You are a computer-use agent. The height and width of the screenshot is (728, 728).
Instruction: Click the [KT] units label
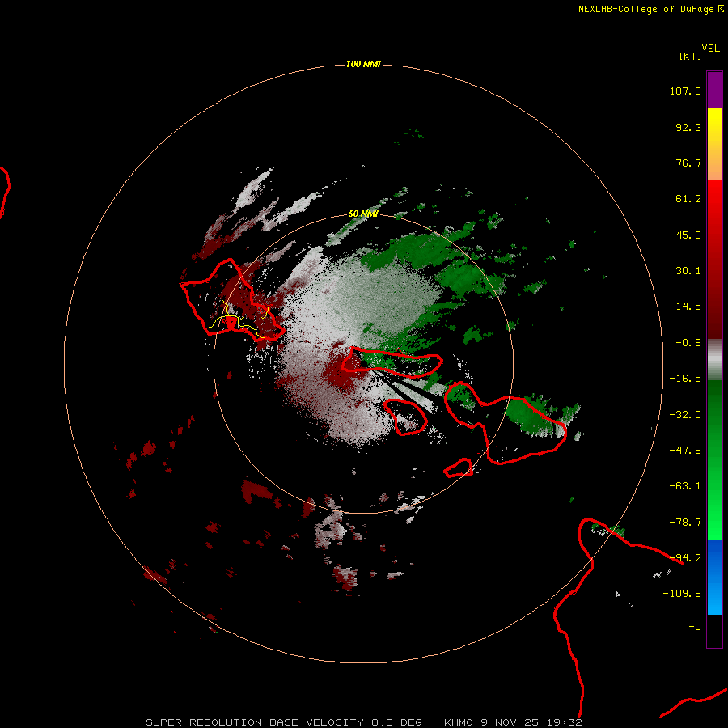coord(691,56)
